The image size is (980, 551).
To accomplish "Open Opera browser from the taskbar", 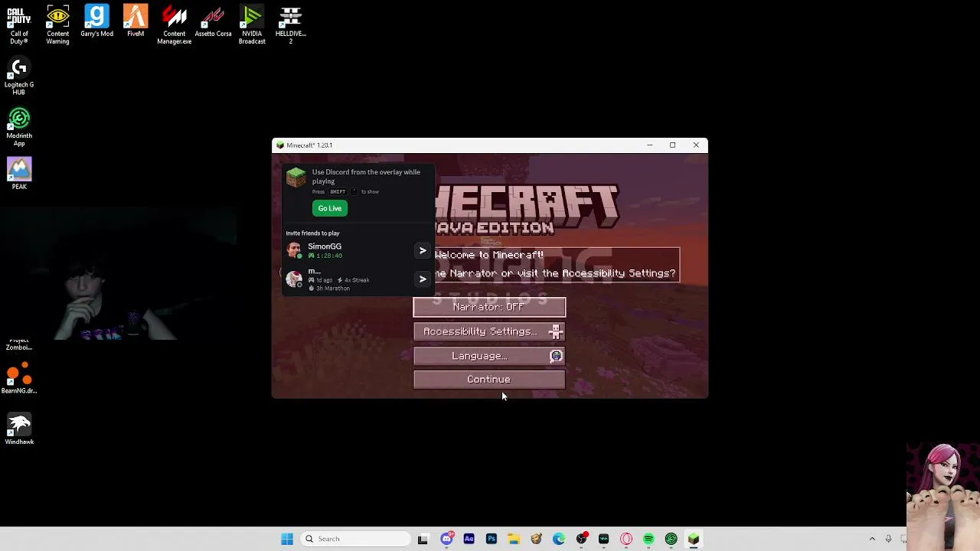I will pos(626,539).
